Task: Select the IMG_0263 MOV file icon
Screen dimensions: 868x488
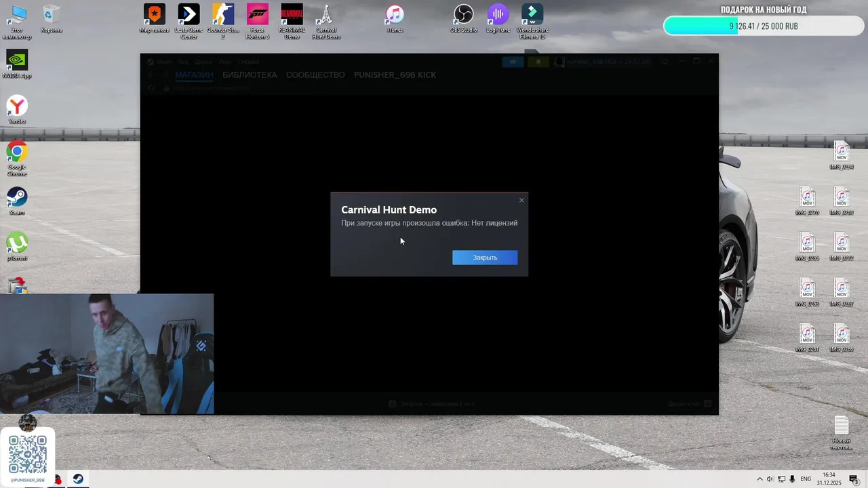Action: (807, 292)
